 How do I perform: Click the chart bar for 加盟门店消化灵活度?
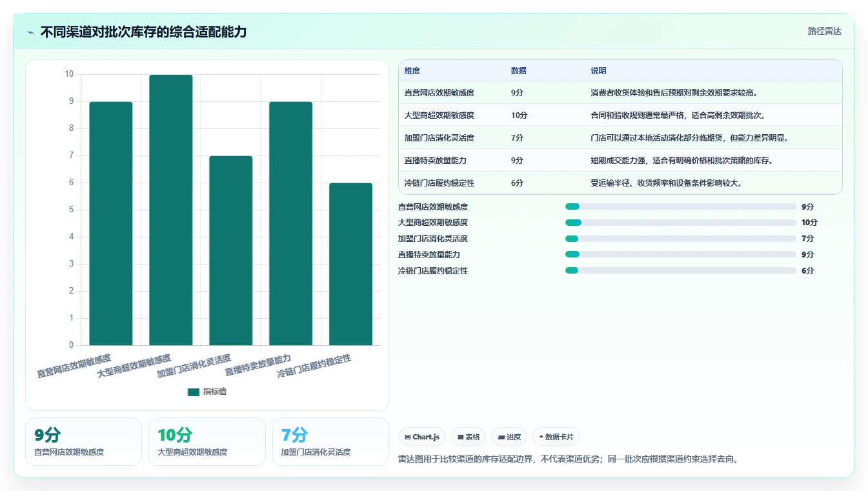231,250
